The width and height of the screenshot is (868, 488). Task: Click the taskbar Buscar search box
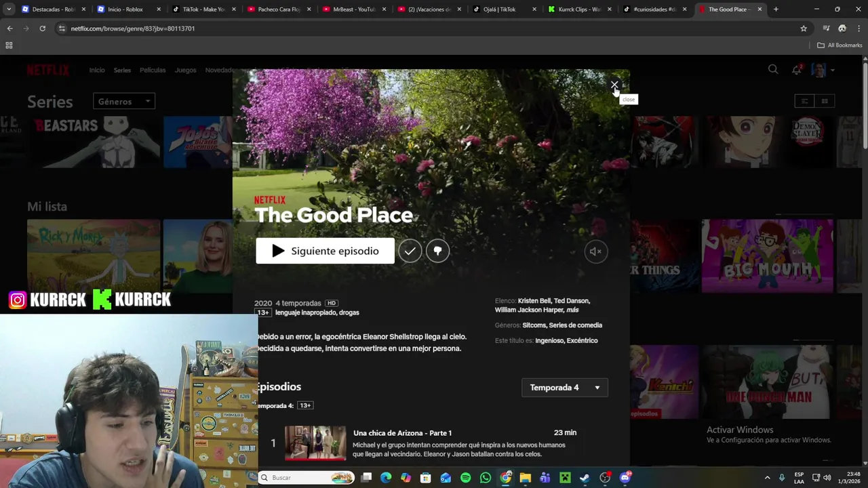click(307, 478)
